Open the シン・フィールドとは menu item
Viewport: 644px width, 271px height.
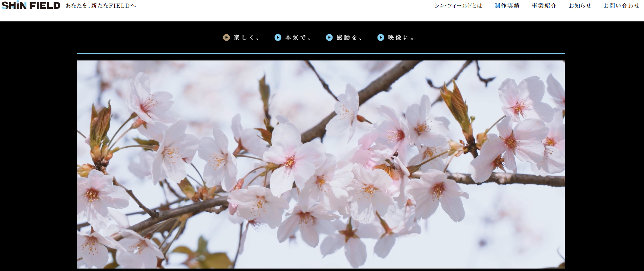click(x=458, y=6)
